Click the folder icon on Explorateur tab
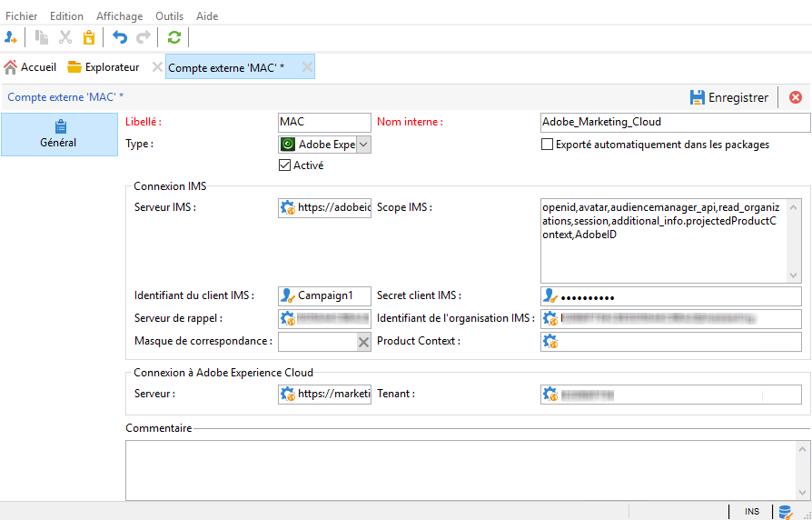 pos(74,67)
